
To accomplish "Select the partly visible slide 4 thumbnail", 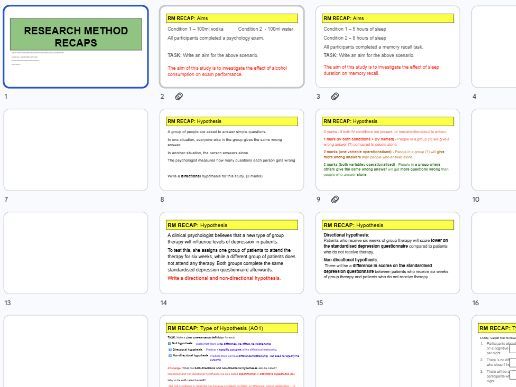I will click(x=494, y=47).
